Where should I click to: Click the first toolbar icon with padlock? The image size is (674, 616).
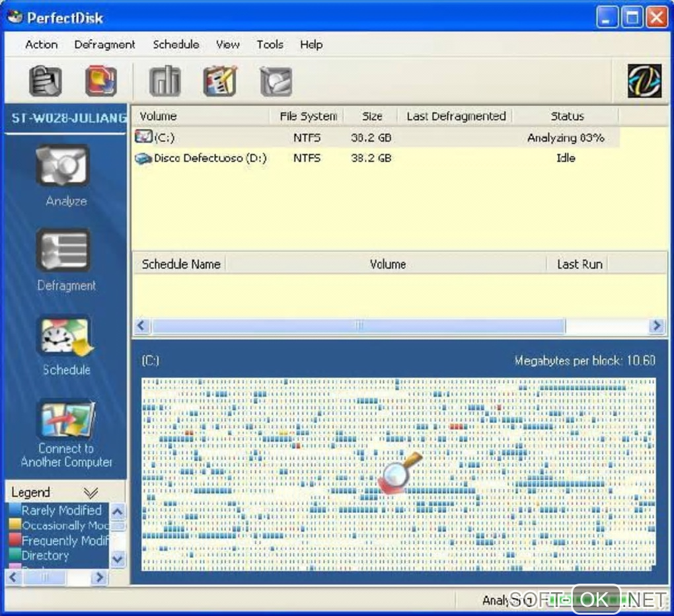click(x=45, y=81)
